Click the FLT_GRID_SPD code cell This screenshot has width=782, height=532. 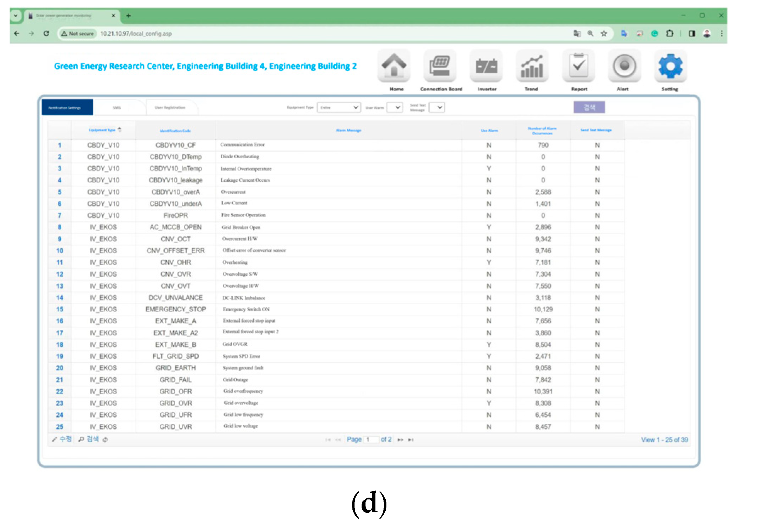pos(176,356)
